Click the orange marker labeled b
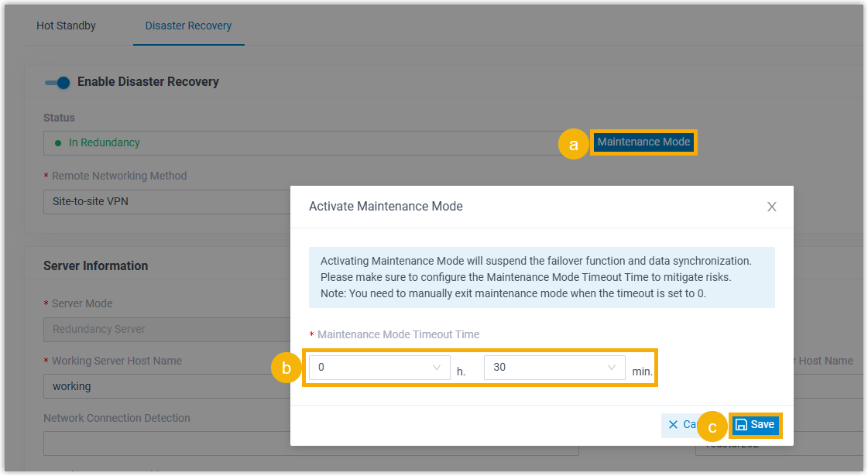The width and height of the screenshot is (868, 476). pos(286,369)
